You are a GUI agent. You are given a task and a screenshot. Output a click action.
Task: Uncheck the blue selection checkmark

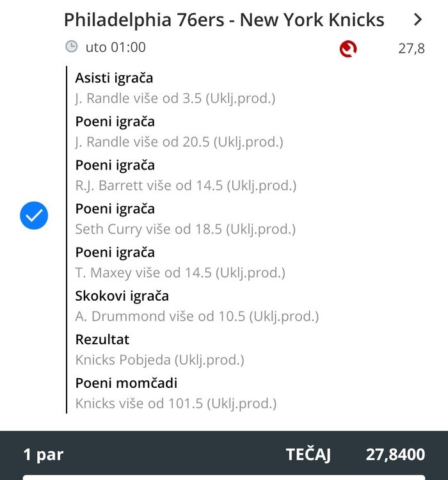pyautogui.click(x=34, y=216)
